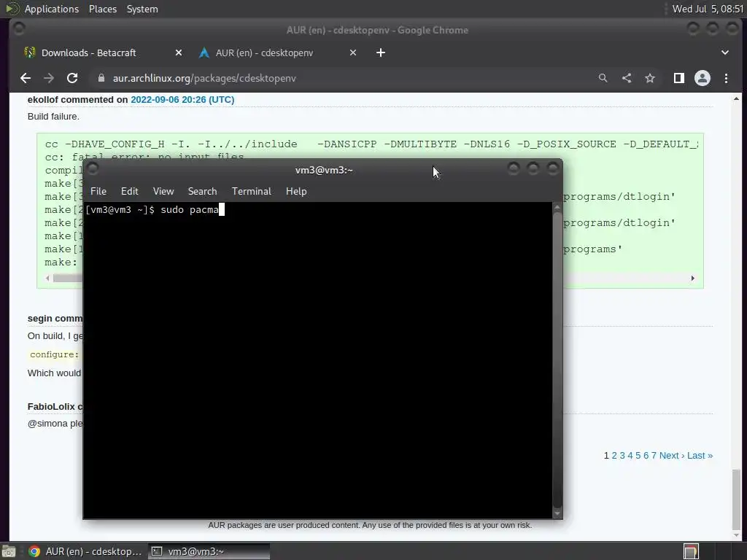
Task: Switch to Downloads - Betacraft tab
Action: tap(102, 52)
